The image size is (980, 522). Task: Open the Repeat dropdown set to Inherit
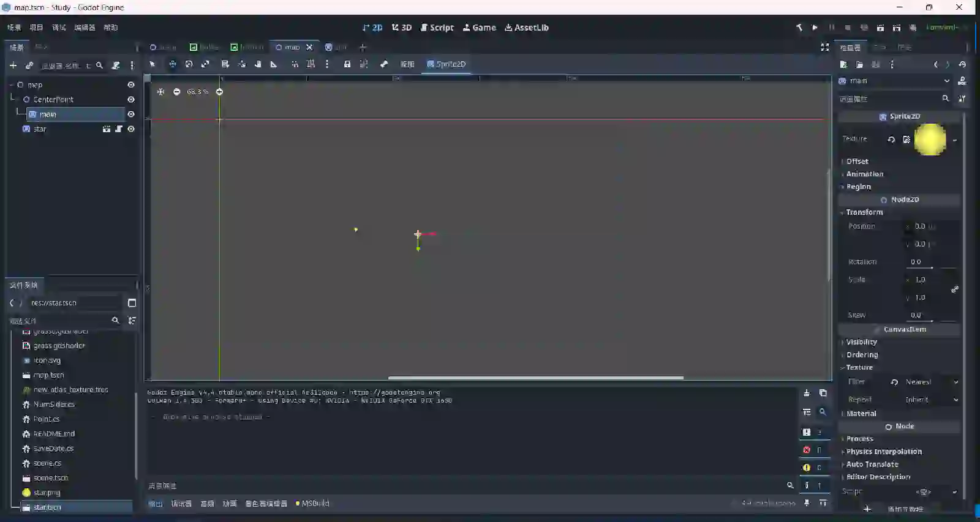point(930,400)
